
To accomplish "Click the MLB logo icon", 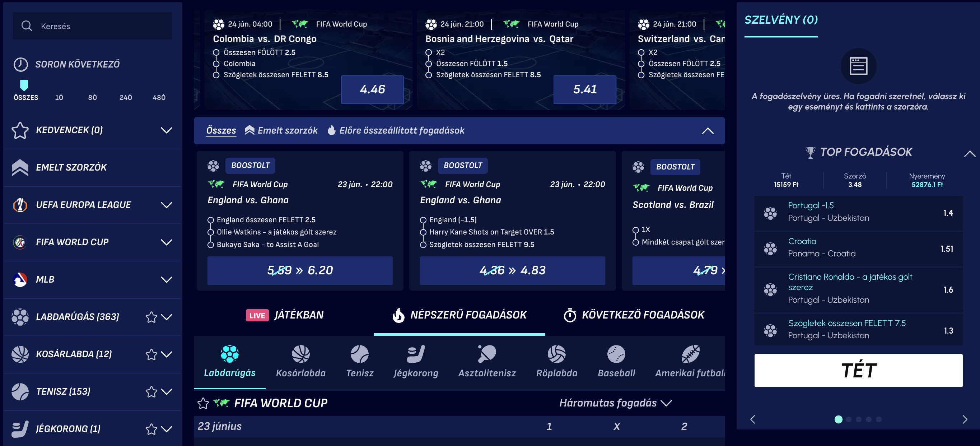I will 20,279.
